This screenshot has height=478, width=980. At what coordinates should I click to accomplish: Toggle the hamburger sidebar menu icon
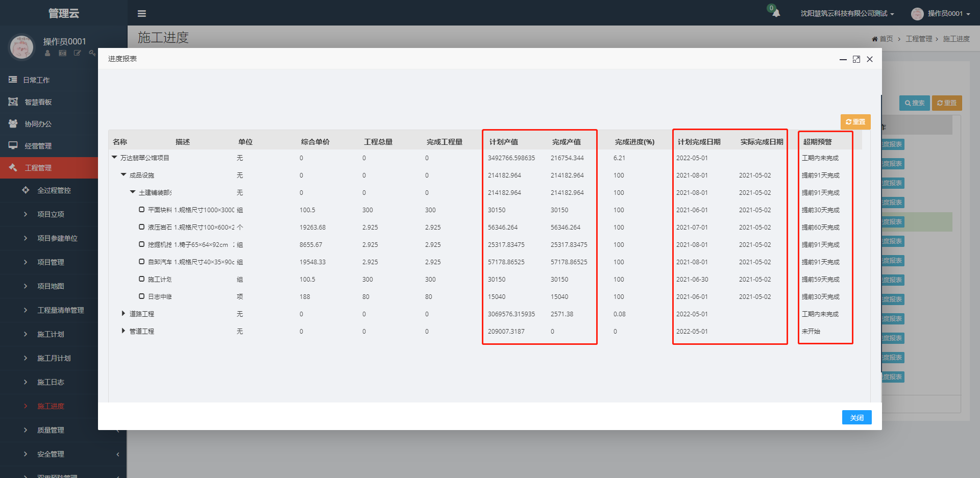pos(142,14)
